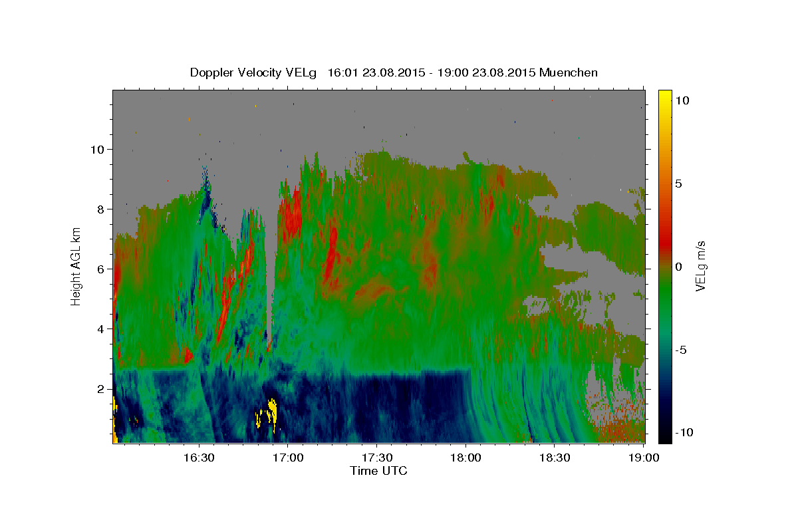Click the colorbar tick label 5
This screenshot has width=798, height=532.
678,183
